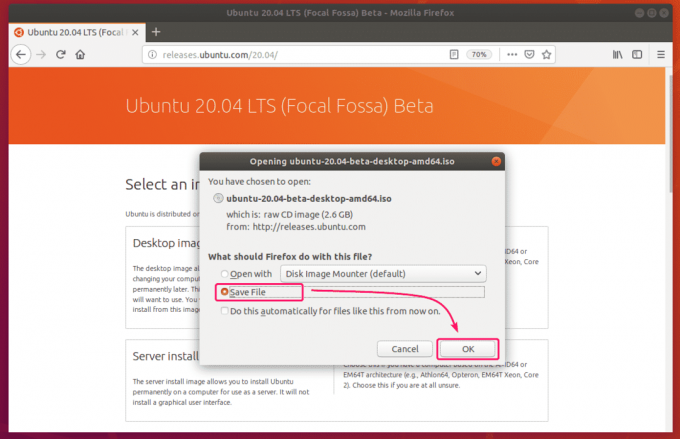Click the ubuntu-20.04-beta-desktop-amd64.iso filename
The height and width of the screenshot is (439, 680).
click(309, 199)
